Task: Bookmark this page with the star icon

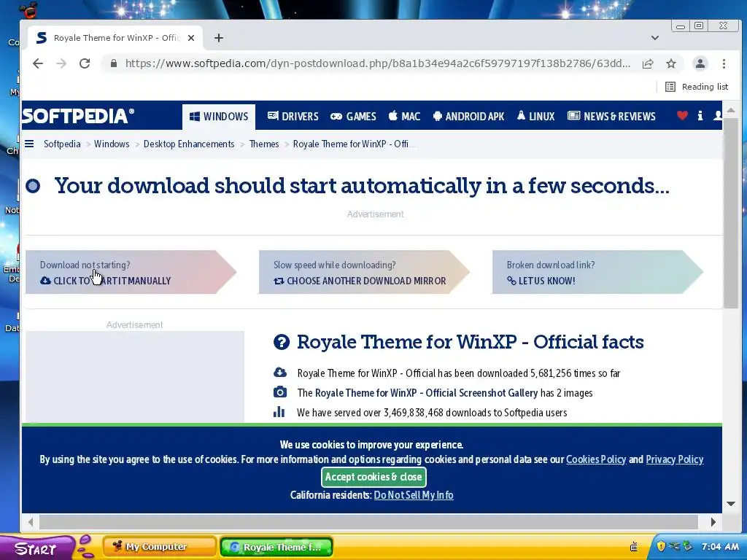Action: click(671, 64)
